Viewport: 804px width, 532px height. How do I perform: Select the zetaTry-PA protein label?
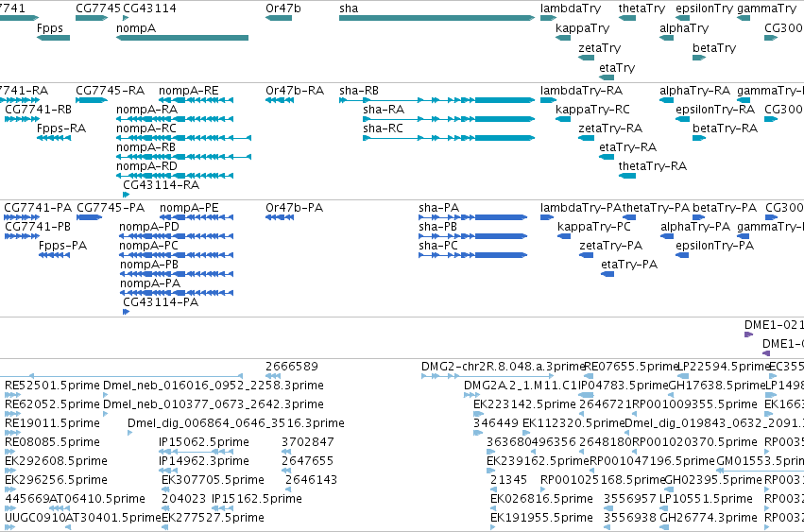click(611, 246)
